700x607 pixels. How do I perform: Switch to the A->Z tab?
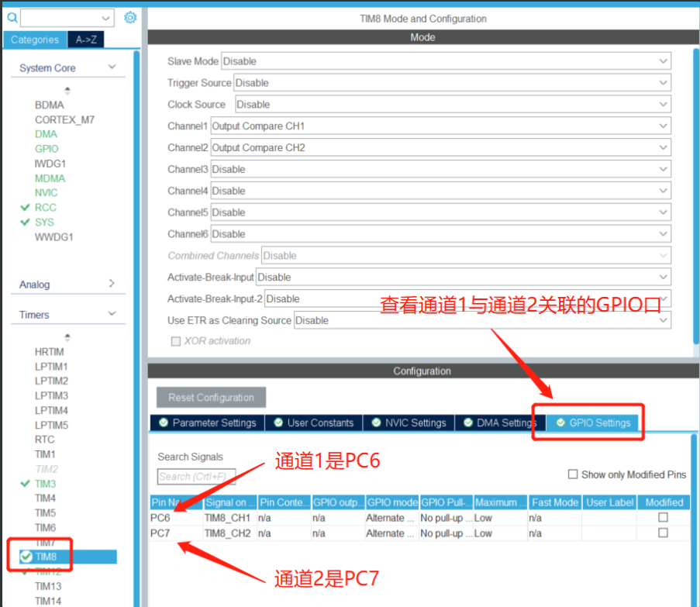click(85, 39)
